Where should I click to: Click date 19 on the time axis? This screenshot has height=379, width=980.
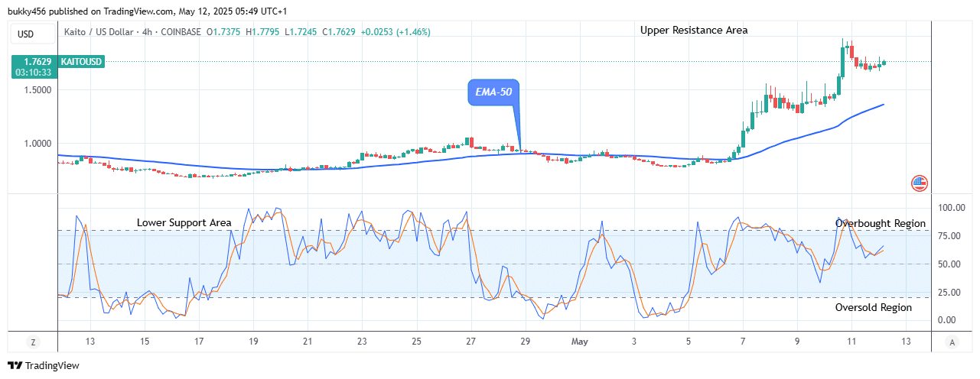tap(253, 342)
